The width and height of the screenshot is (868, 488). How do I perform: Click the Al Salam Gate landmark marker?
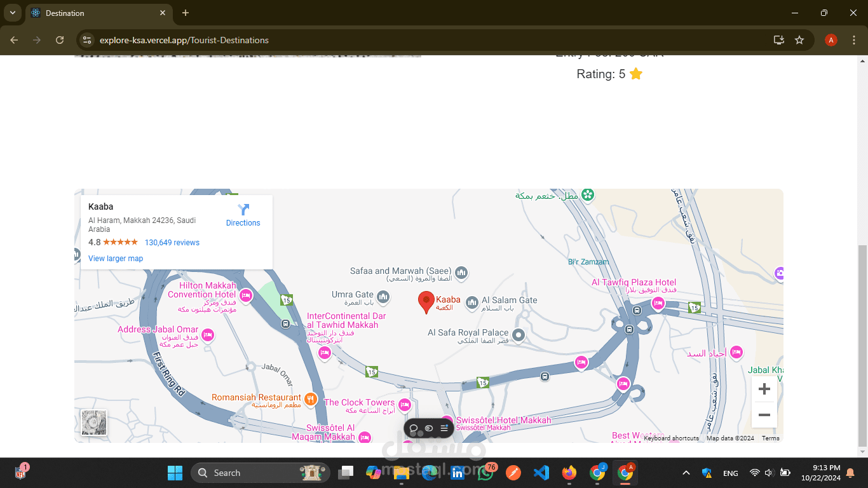pyautogui.click(x=471, y=302)
